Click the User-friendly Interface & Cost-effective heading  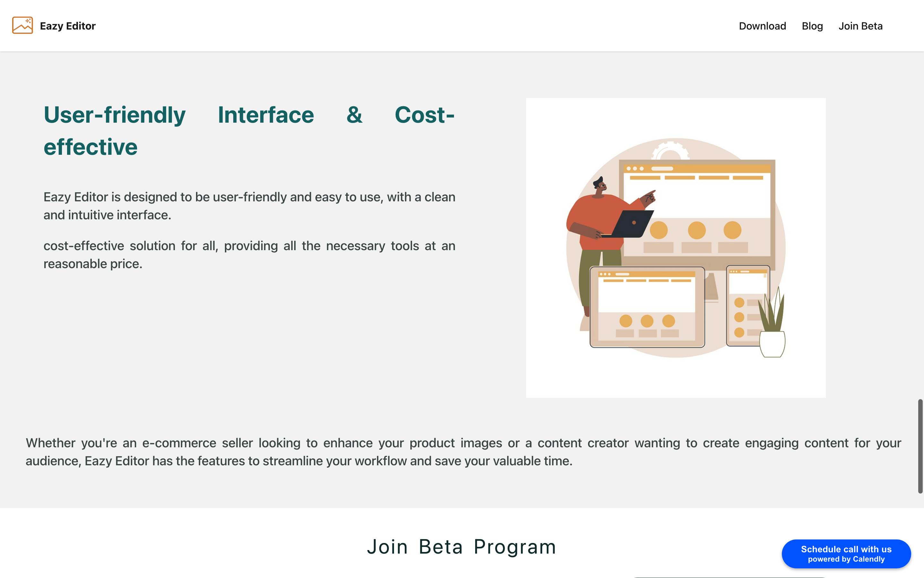(249, 131)
